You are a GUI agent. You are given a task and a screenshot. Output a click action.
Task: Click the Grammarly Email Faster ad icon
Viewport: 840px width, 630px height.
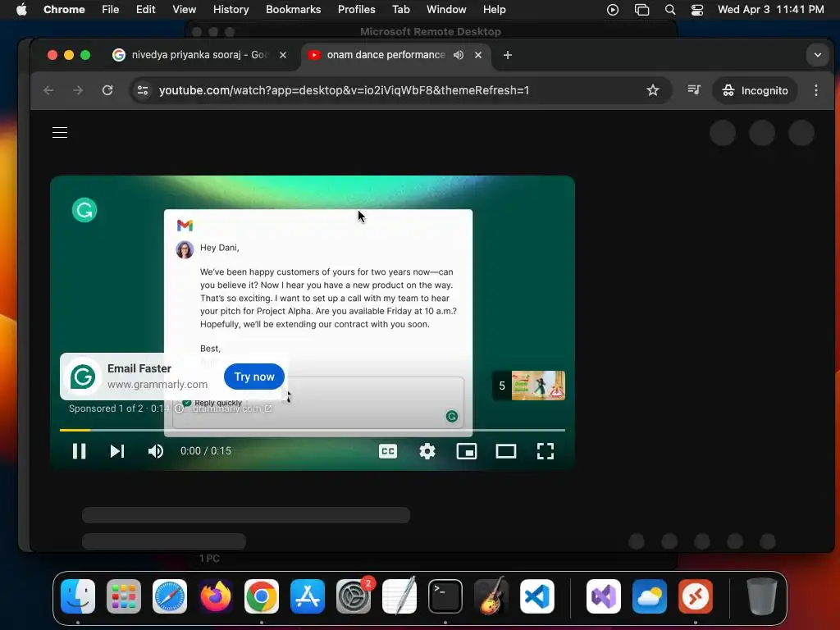point(83,377)
